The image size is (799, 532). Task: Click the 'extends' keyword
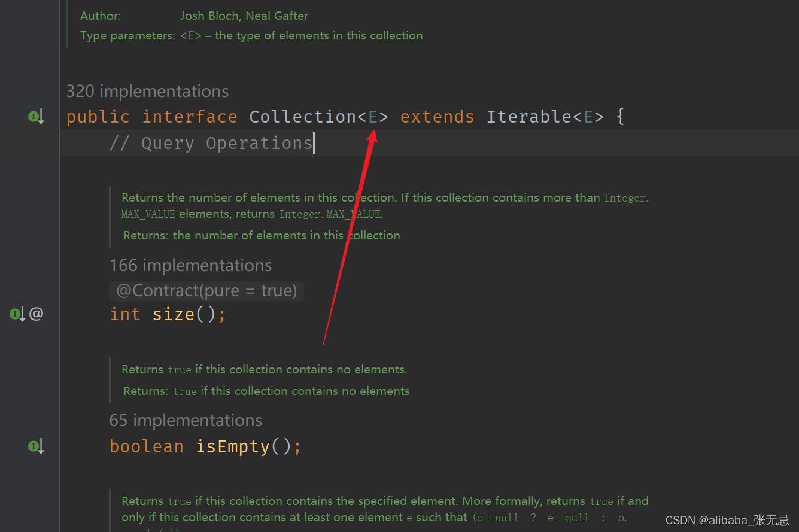[x=437, y=117]
